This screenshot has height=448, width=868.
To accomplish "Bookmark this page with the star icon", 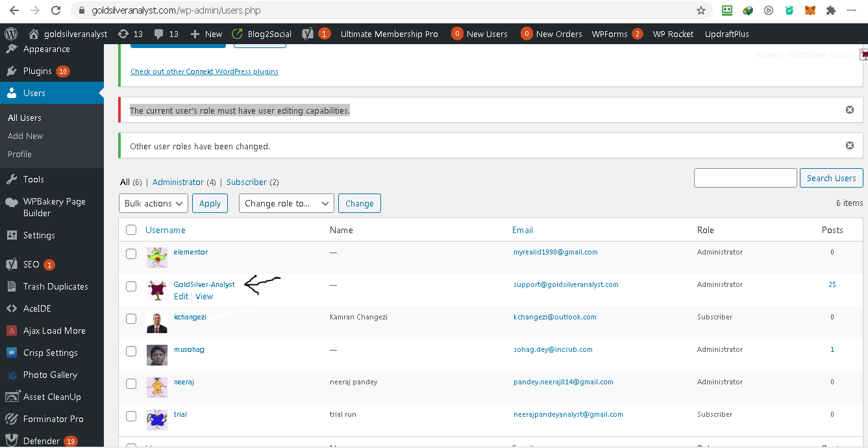I will pos(701,10).
